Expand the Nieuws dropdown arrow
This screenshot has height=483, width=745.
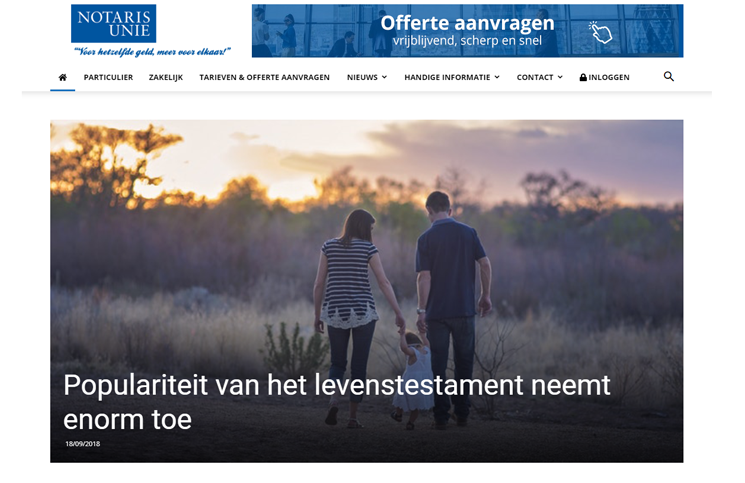point(384,77)
